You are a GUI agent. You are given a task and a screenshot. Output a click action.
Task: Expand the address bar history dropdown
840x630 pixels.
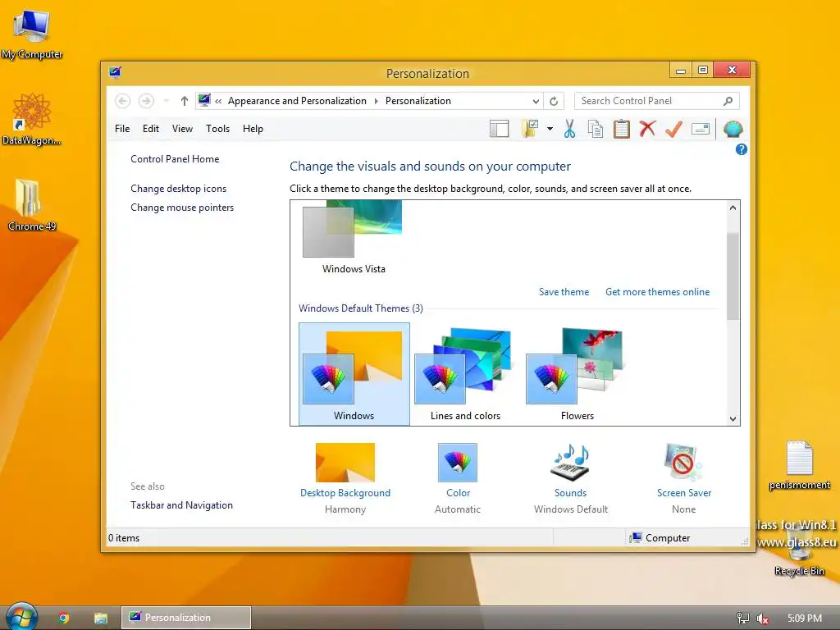536,101
